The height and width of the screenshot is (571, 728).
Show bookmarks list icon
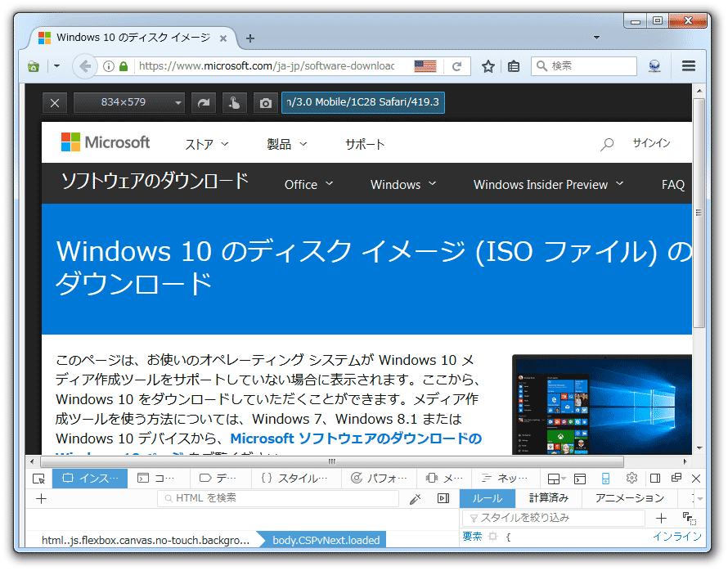click(514, 66)
